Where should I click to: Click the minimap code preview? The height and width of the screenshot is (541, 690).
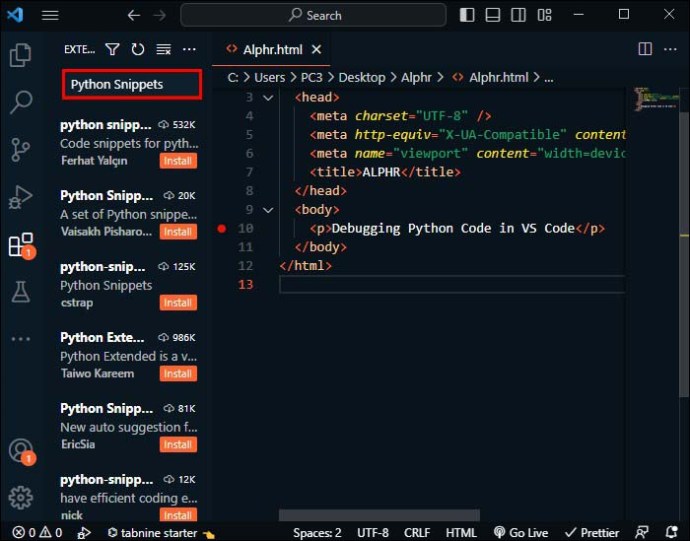(656, 99)
